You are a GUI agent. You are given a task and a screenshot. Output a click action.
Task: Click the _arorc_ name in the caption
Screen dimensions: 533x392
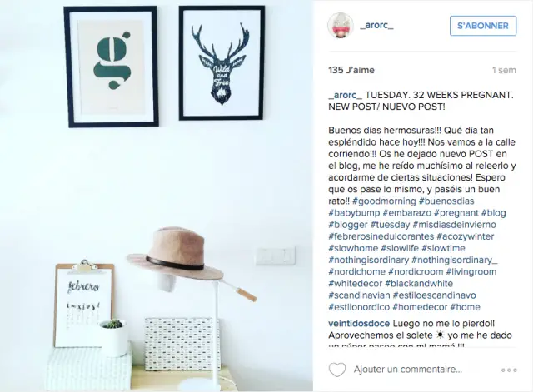[346, 95]
